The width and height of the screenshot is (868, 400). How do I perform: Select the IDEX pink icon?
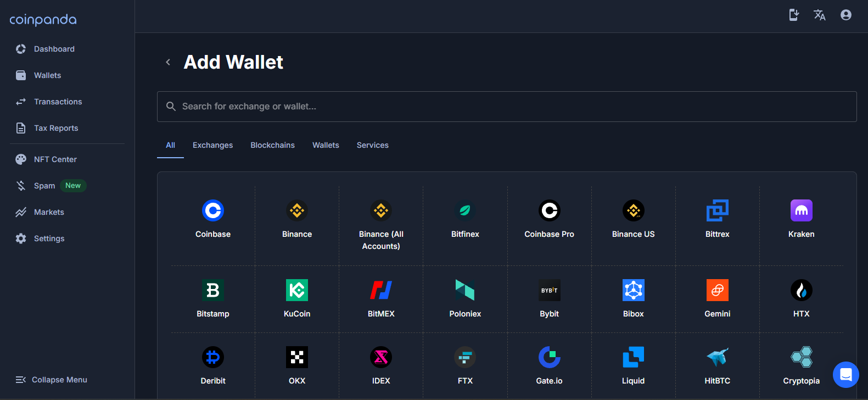381,357
